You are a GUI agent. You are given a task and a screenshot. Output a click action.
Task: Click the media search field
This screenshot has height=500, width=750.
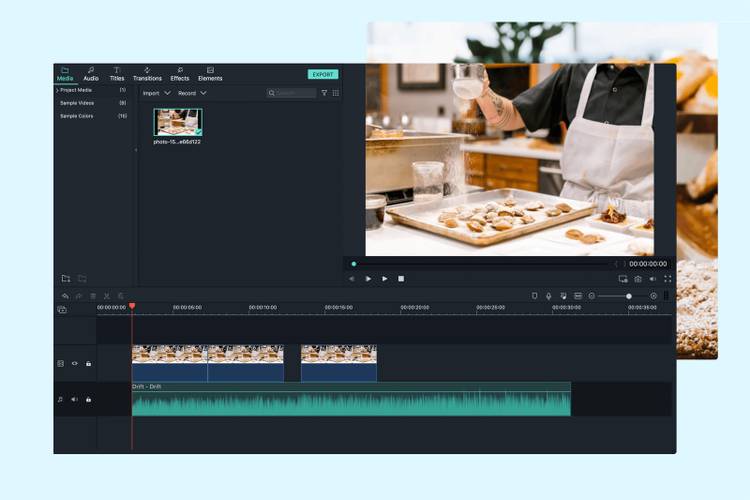291,93
